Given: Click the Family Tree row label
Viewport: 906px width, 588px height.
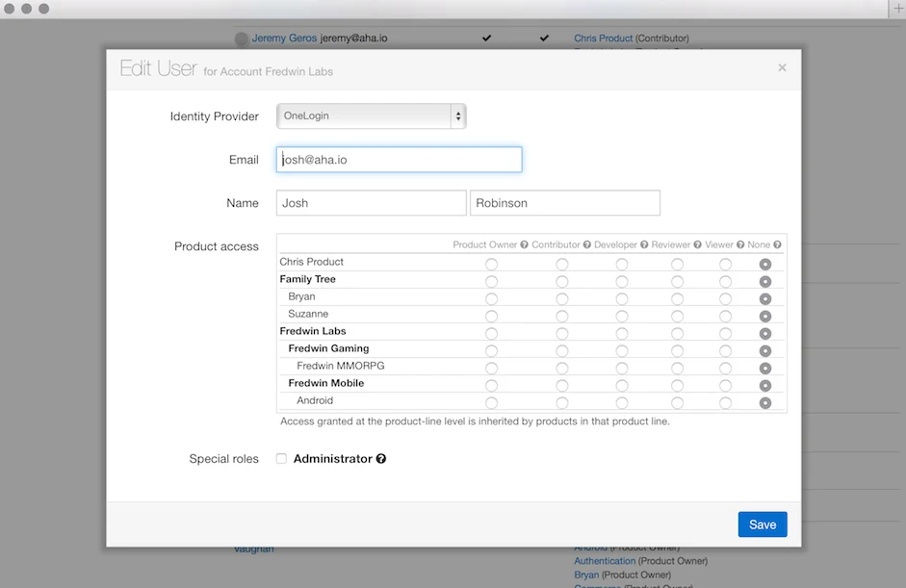Looking at the screenshot, I should point(307,279).
